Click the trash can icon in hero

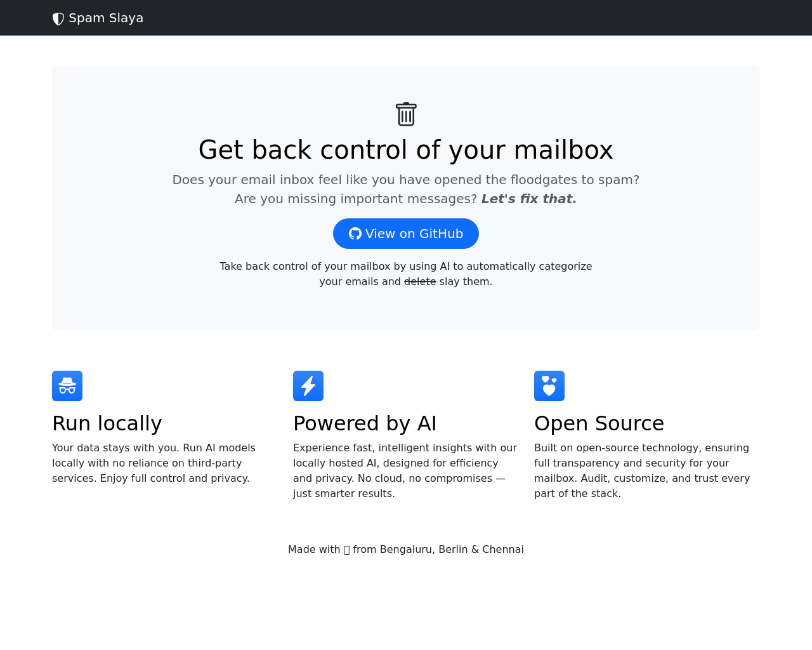pos(406,114)
